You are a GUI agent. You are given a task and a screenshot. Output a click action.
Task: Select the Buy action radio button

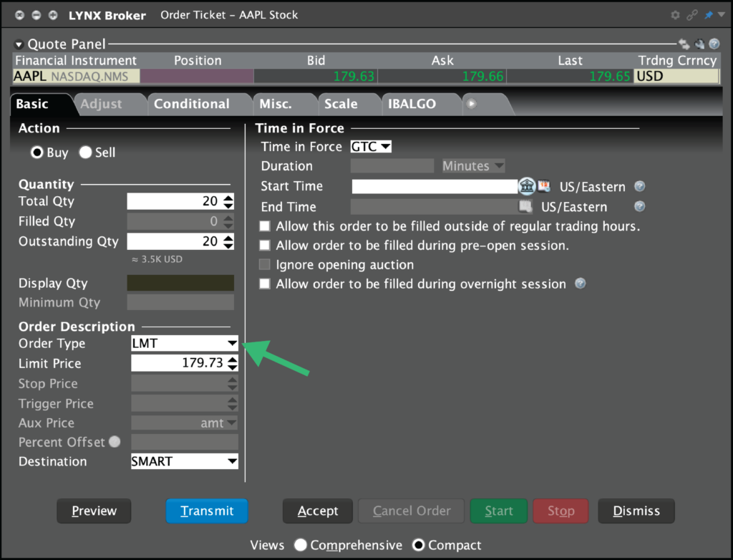[37, 153]
